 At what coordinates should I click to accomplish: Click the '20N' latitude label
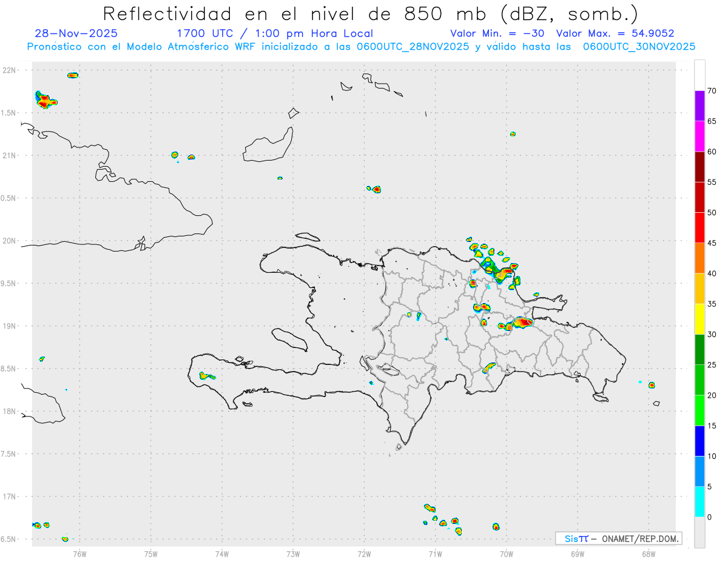click(10, 241)
